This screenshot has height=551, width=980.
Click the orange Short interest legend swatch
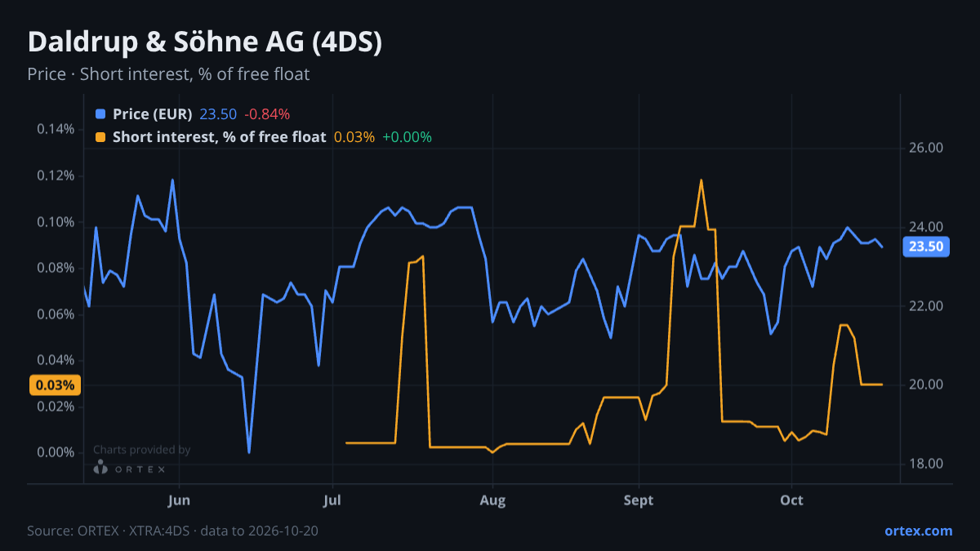(100, 137)
